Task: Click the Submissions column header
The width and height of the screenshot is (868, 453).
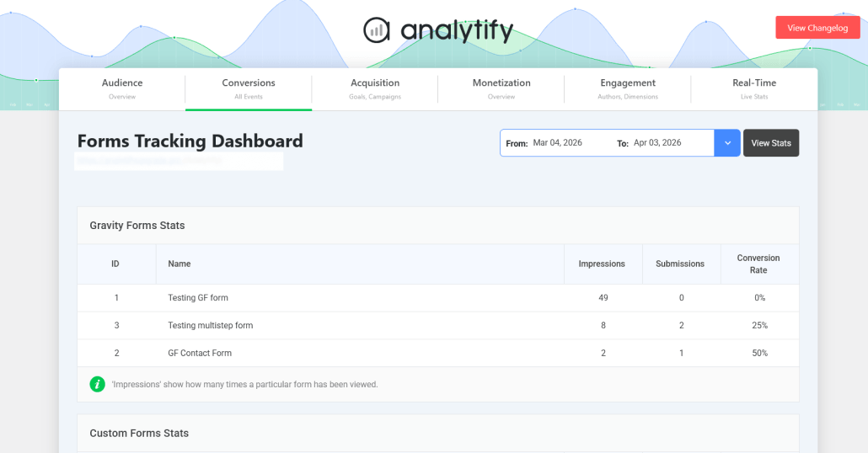Action: pos(680,264)
